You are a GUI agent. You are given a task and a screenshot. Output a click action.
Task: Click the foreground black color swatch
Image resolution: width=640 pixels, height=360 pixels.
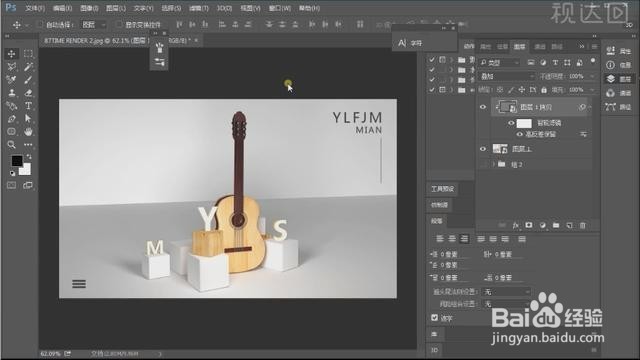[16, 160]
